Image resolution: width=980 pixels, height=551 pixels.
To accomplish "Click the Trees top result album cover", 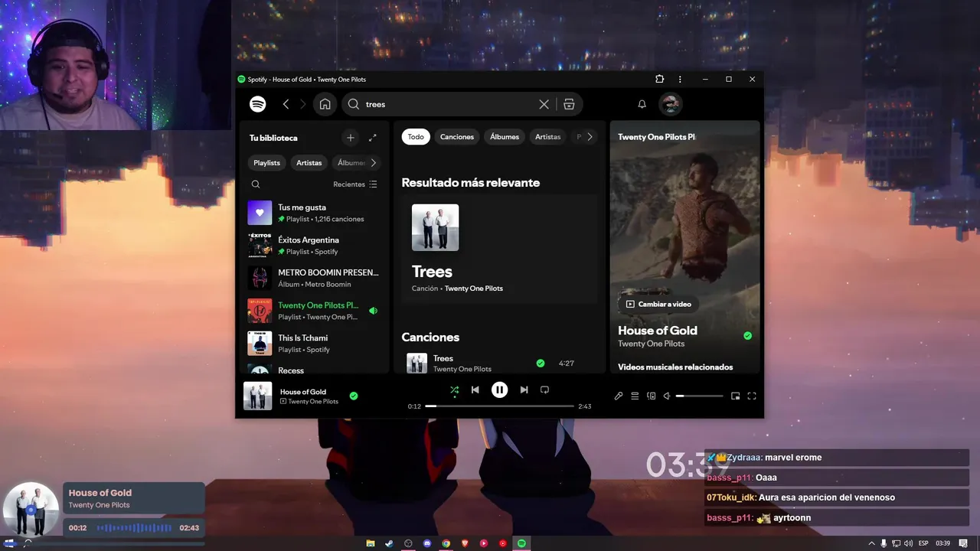I will pyautogui.click(x=436, y=227).
